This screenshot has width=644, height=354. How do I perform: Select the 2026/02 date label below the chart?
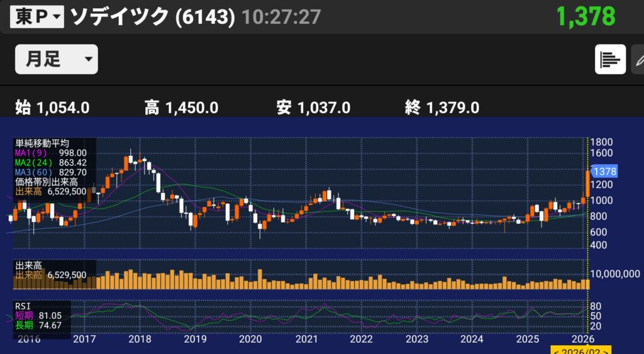(x=574, y=349)
